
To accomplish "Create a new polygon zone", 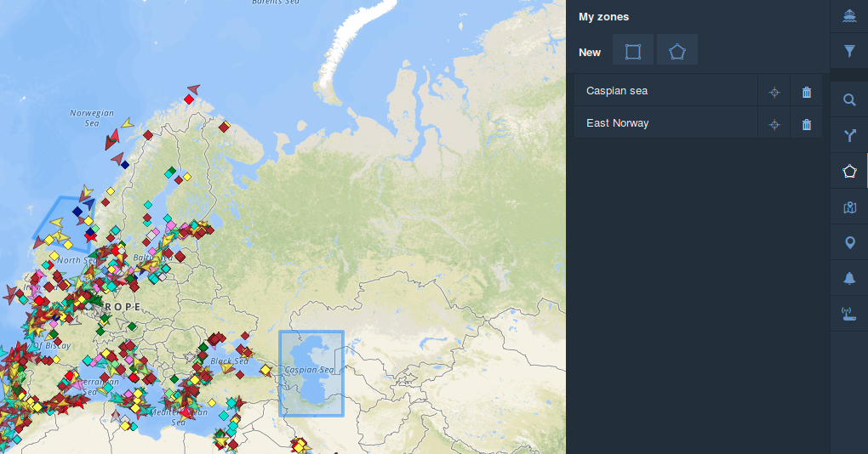I will click(677, 52).
